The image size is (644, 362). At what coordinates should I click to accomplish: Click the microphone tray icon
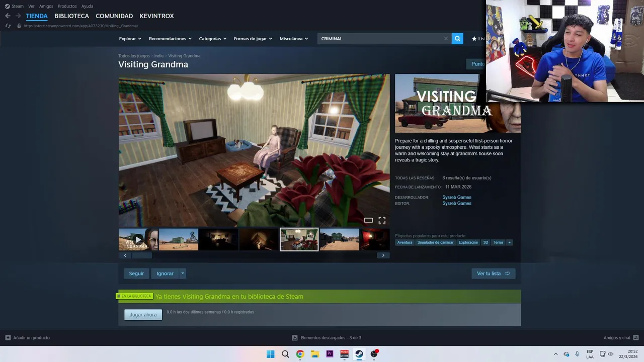[x=577, y=354]
